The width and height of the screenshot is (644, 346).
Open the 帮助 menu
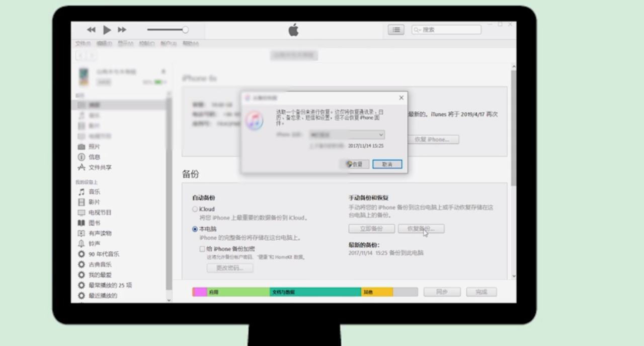pos(190,43)
